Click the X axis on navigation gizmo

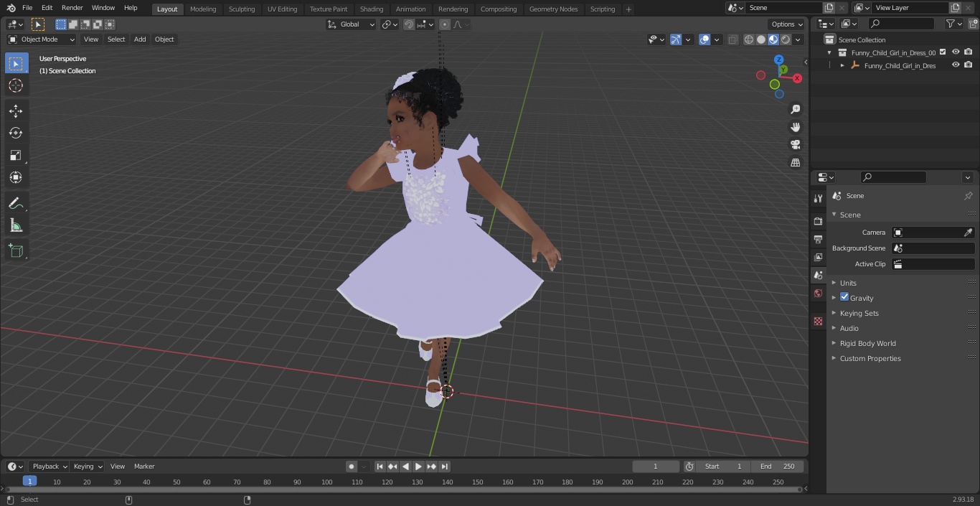pos(797,78)
